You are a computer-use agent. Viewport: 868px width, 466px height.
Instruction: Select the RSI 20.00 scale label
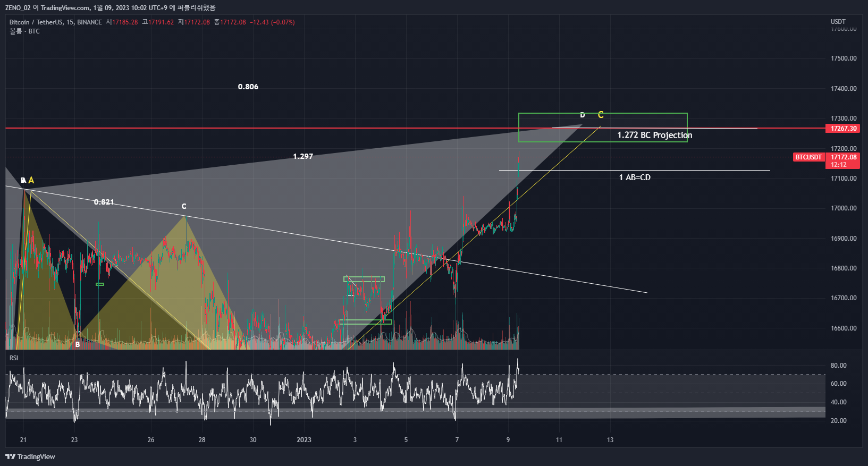tap(839, 421)
